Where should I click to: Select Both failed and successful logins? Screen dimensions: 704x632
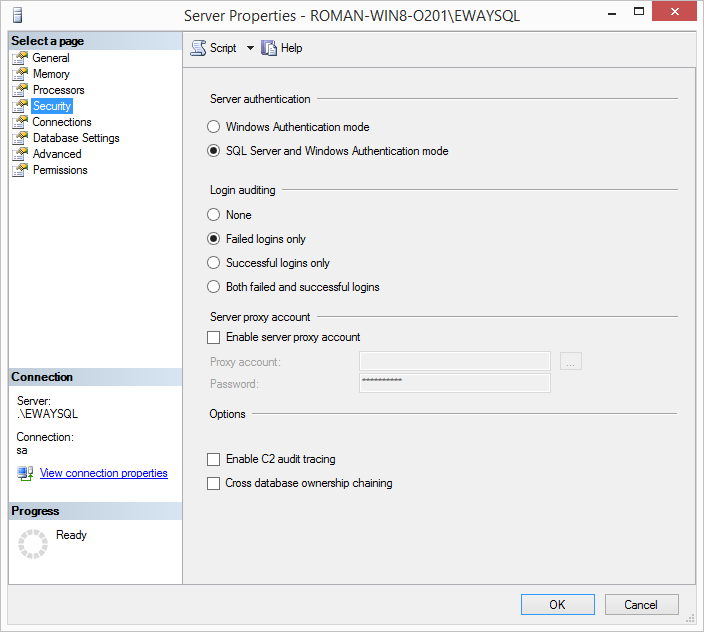point(213,287)
